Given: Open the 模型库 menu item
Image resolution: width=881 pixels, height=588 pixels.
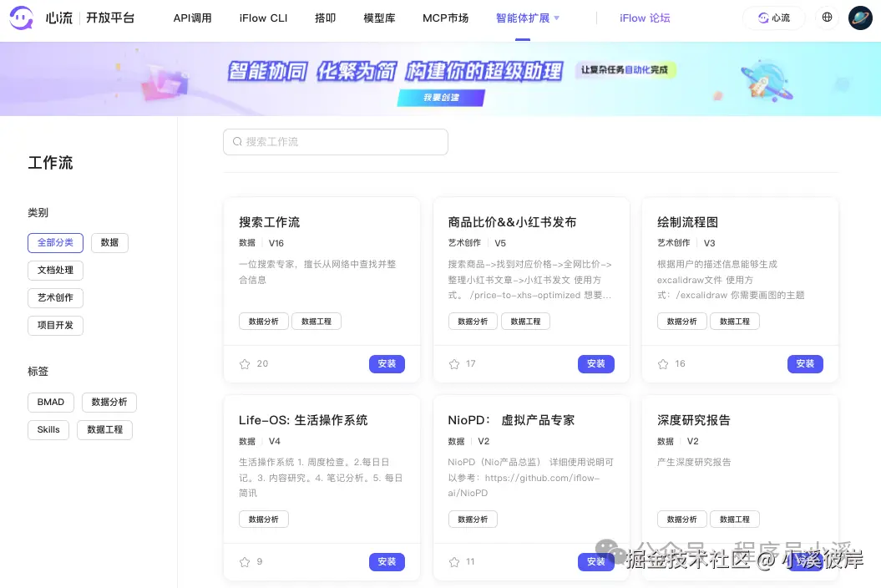Looking at the screenshot, I should [x=379, y=18].
